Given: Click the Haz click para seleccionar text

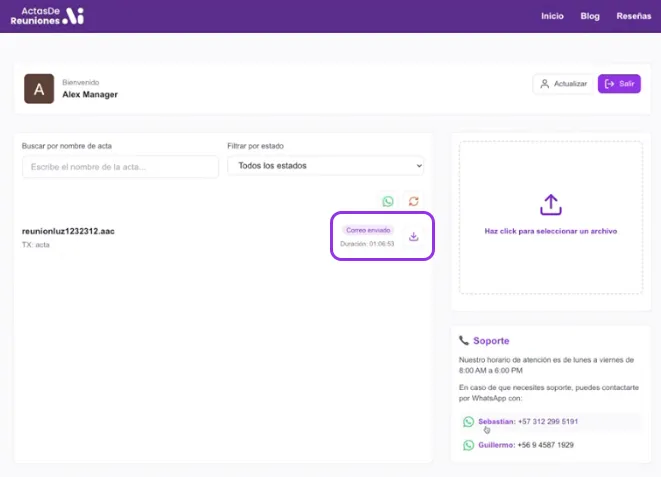Looking at the screenshot, I should [551, 231].
